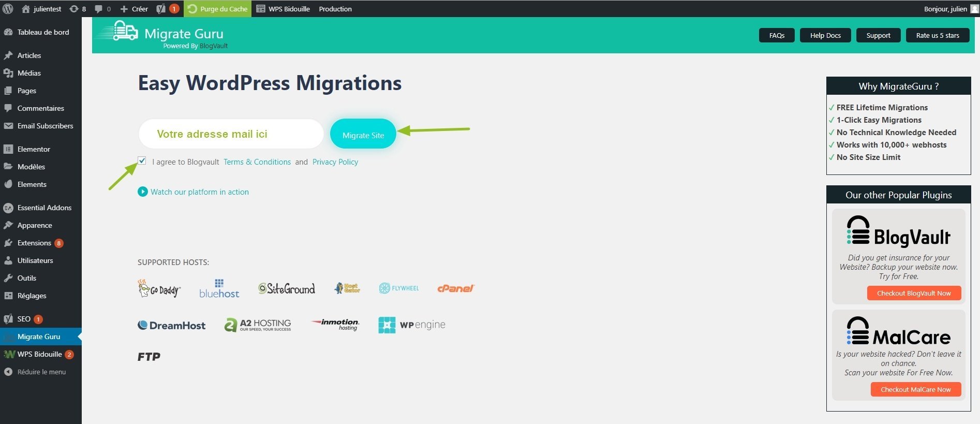980x424 pixels.
Task: Click the Commentaires bubble icon in sidebar
Action: (8, 108)
